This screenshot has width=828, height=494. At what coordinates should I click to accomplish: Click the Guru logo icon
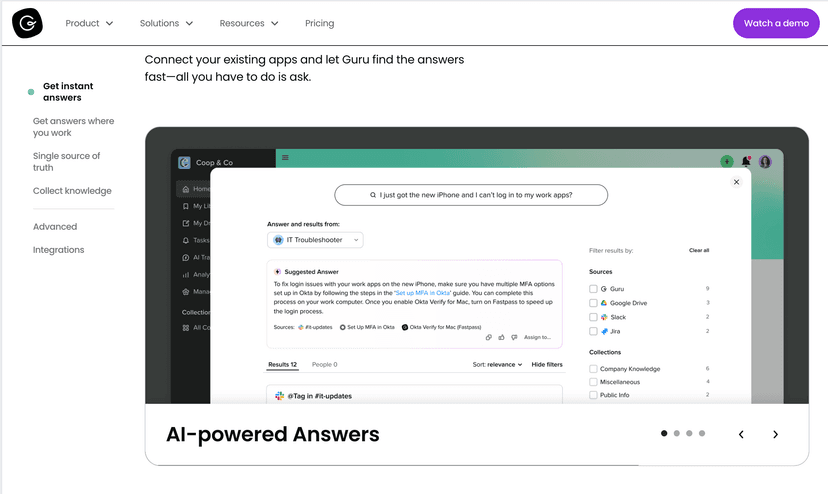pos(27,23)
